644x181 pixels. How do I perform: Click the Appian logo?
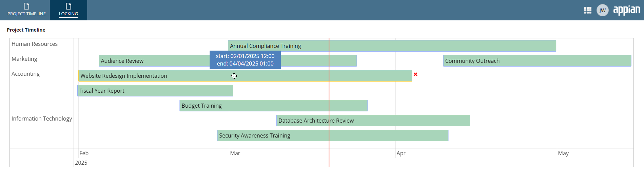[627, 10]
